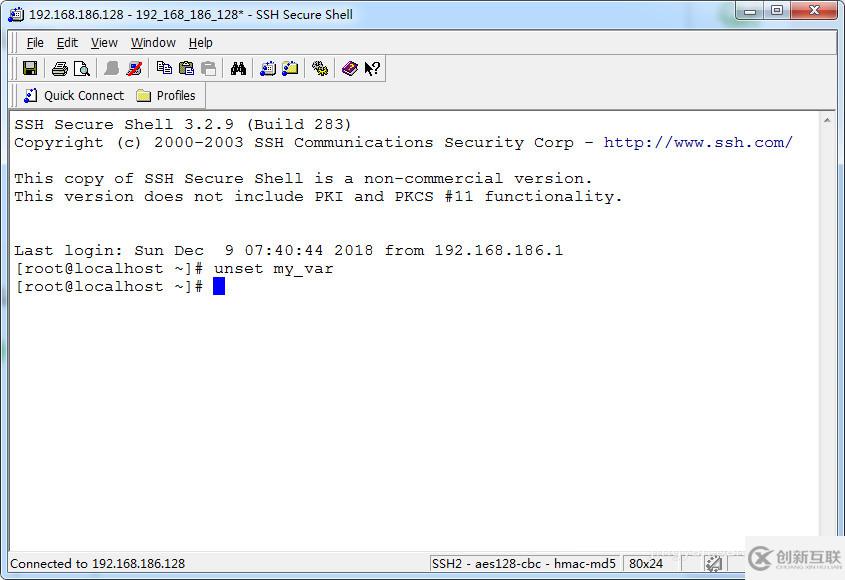This screenshot has width=845, height=580.
Task: Open the Window menu
Action: [153, 43]
